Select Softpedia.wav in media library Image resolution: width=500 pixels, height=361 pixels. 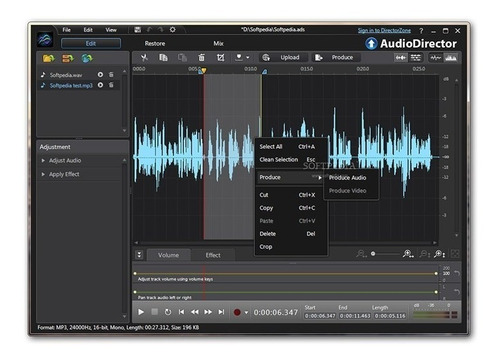click(x=66, y=75)
